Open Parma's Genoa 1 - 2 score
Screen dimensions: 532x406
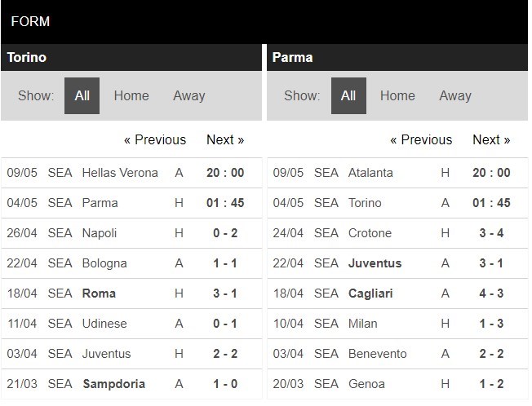point(491,384)
